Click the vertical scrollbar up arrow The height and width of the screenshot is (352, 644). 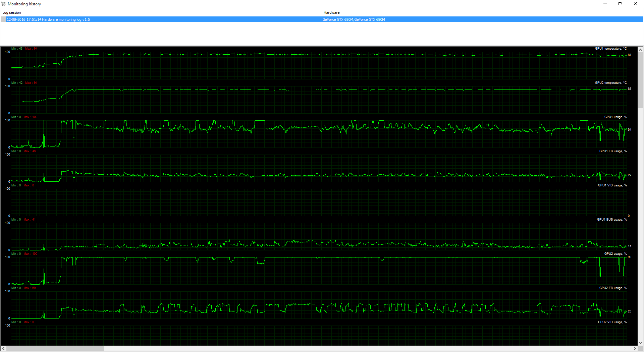(x=641, y=49)
